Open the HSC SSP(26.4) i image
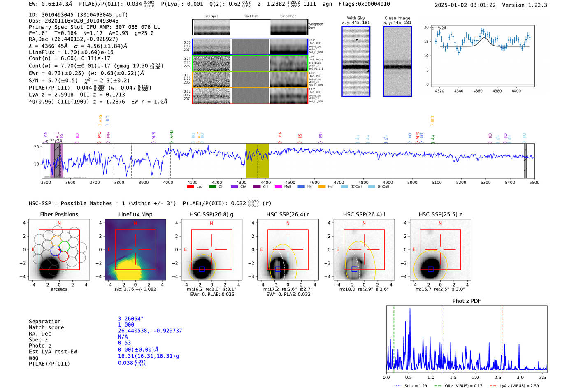 click(x=364, y=250)
